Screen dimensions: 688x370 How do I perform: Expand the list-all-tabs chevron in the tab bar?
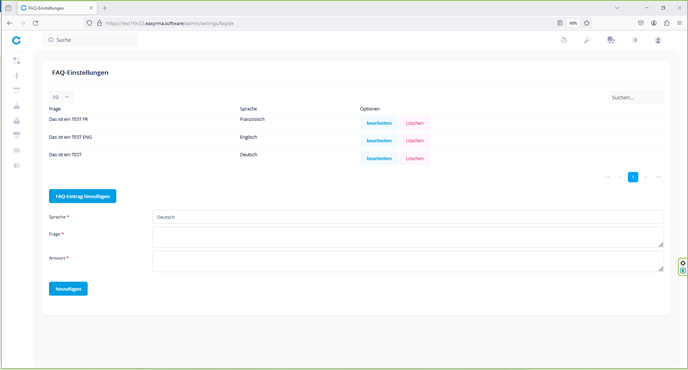pyautogui.click(x=617, y=8)
